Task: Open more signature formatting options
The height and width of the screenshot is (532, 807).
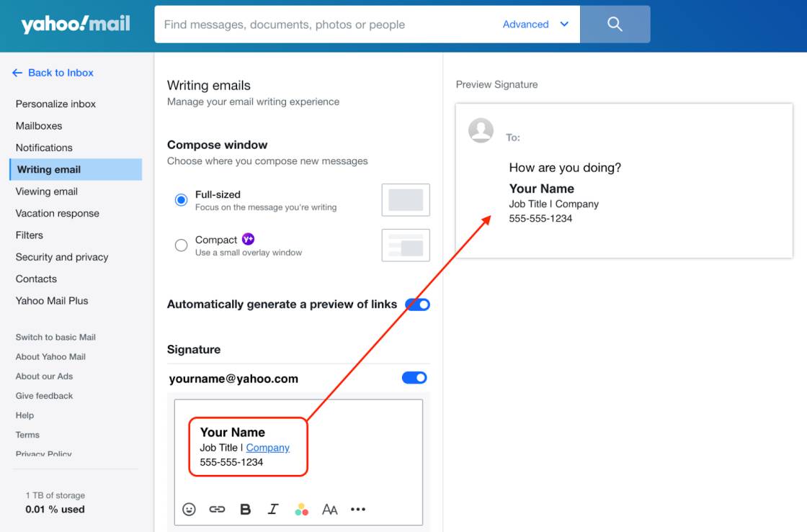Action: (358, 509)
